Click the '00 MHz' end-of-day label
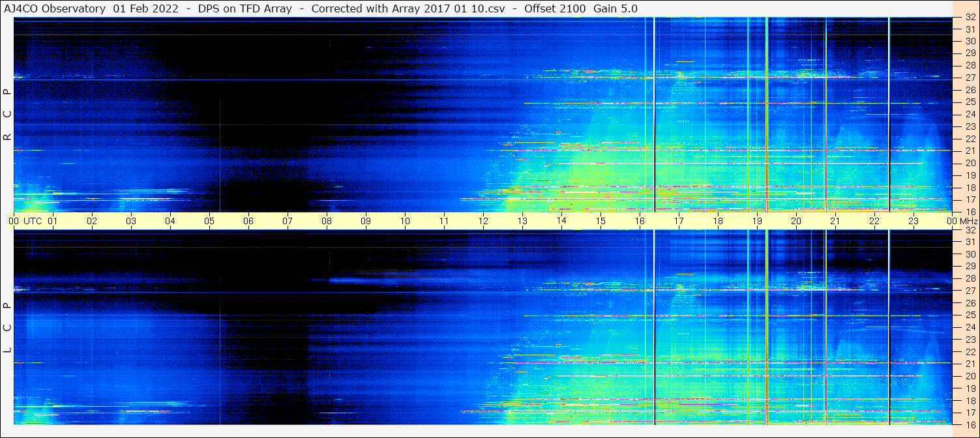980x438 pixels. coord(961,221)
